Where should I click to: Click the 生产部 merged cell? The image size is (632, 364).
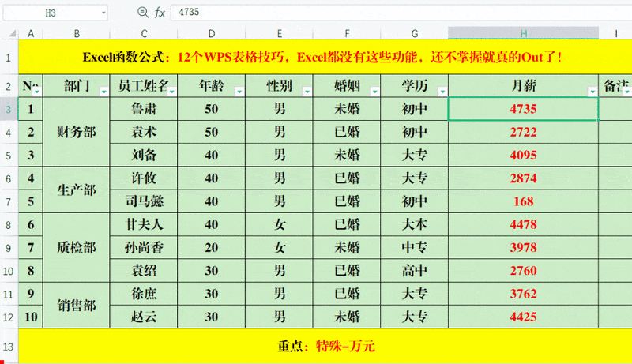point(76,190)
